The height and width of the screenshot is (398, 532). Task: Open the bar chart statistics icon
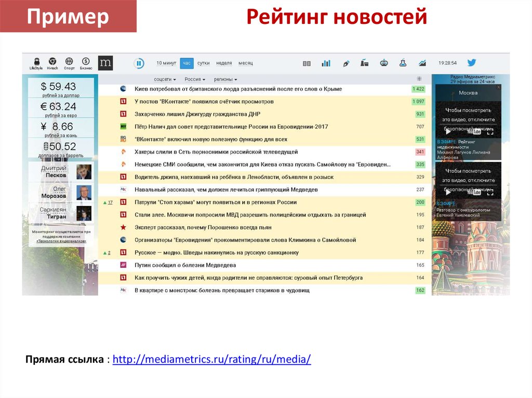click(326, 63)
